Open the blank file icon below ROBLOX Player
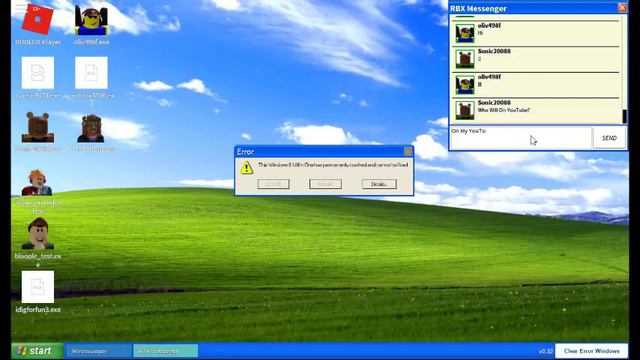This screenshot has height=360, width=640. click(x=38, y=73)
